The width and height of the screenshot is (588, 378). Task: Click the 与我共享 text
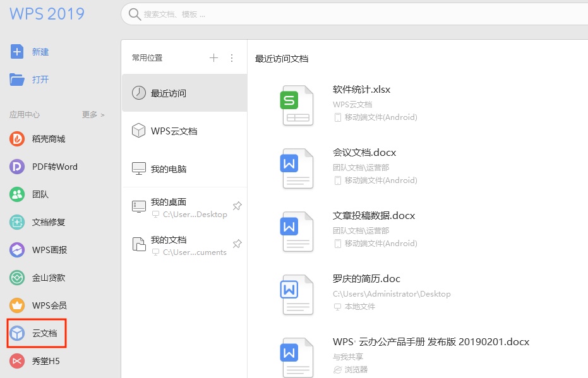[348, 357]
